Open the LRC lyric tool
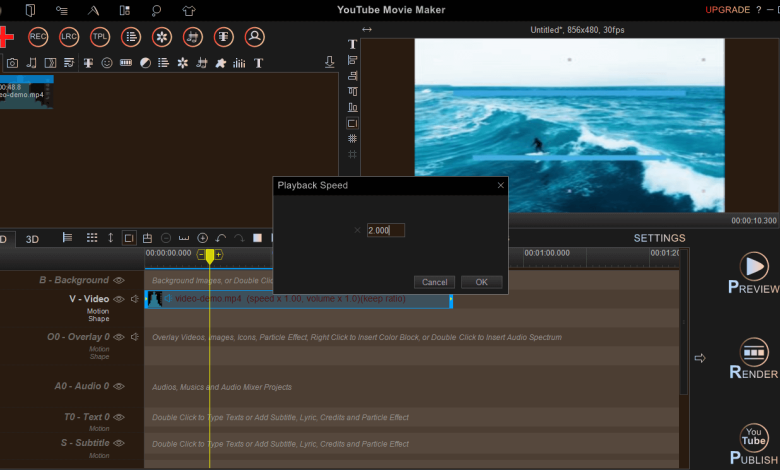Viewport: 780px width, 470px height. click(69, 37)
